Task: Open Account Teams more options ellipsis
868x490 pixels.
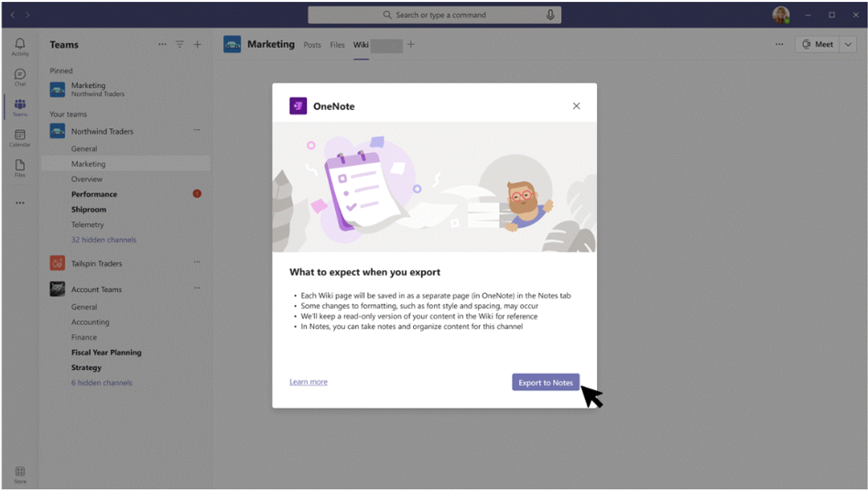Action: 197,288
